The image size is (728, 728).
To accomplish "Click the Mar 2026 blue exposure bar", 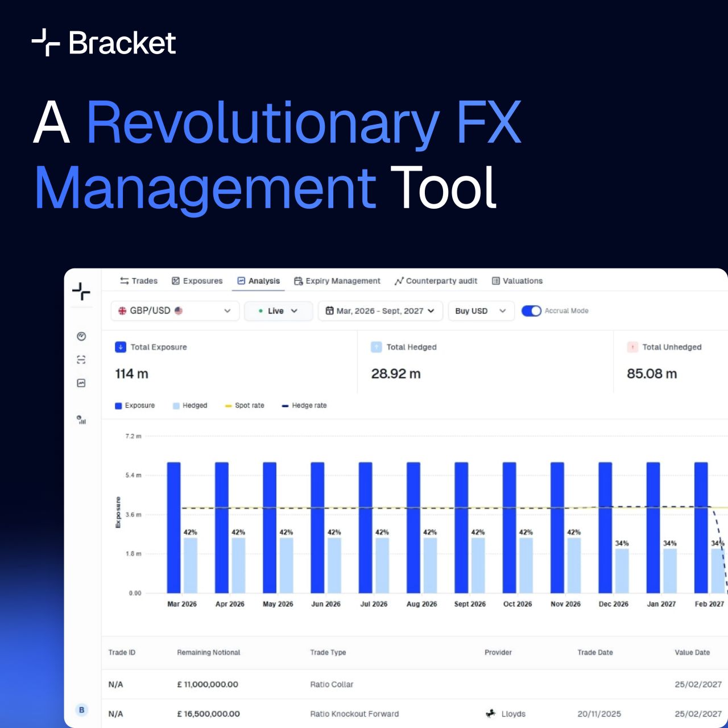I will tap(173, 528).
